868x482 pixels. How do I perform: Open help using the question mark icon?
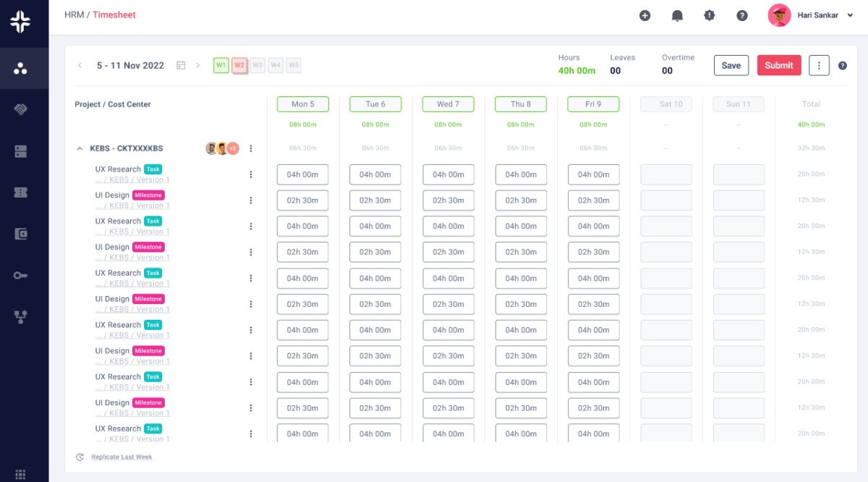(742, 14)
